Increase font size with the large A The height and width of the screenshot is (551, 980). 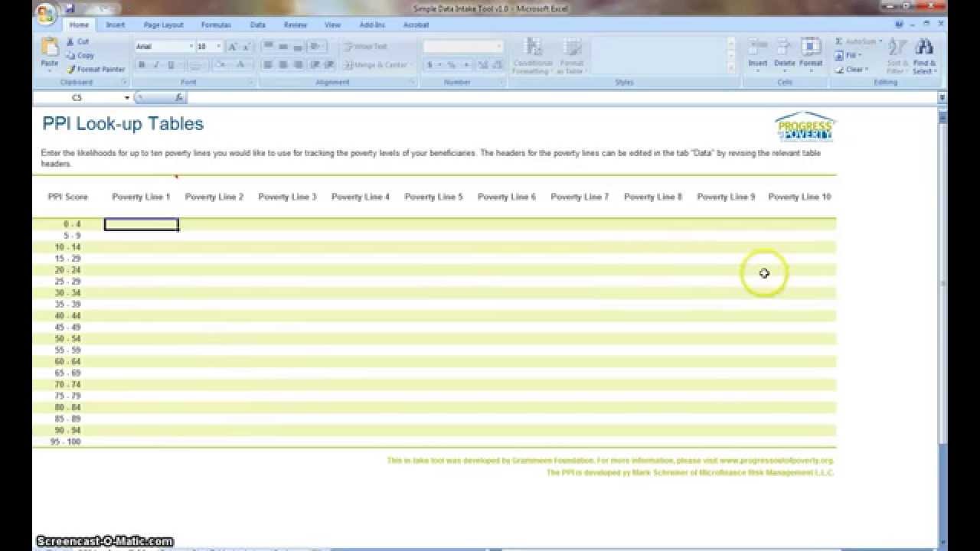pos(232,47)
